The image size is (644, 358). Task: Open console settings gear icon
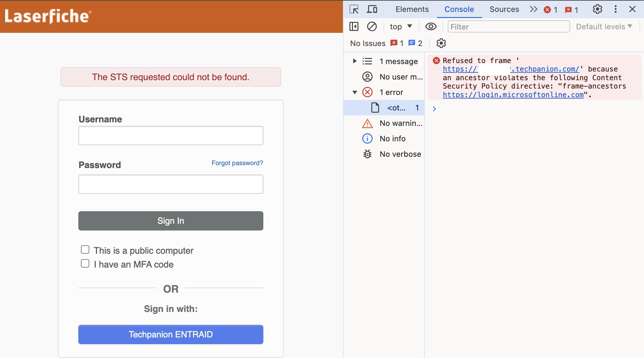(x=441, y=43)
